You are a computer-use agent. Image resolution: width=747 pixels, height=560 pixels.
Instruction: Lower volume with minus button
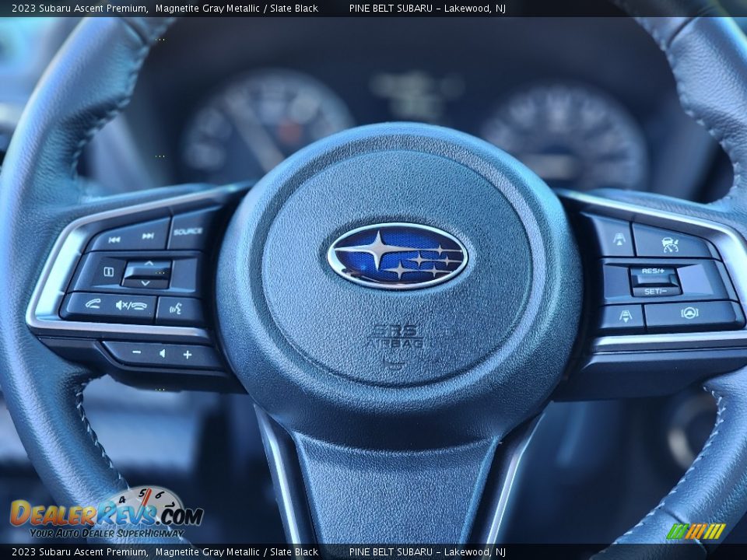tap(136, 352)
